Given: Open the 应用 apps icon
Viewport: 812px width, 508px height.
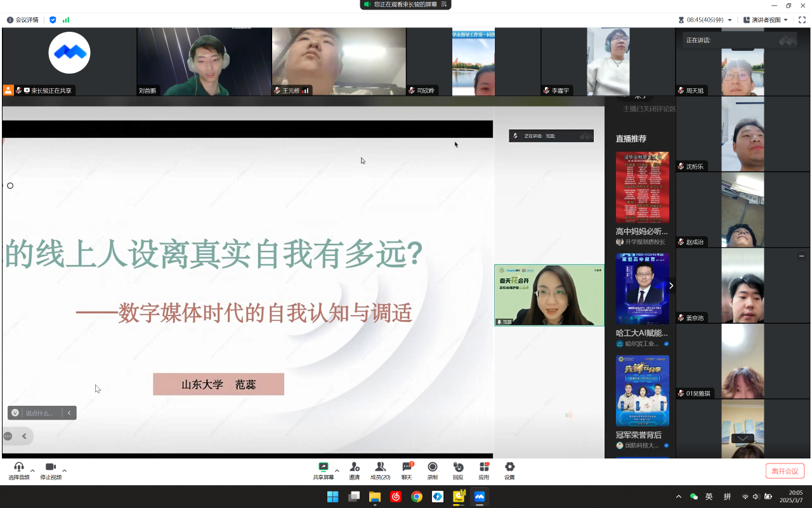Looking at the screenshot, I should point(483,467).
